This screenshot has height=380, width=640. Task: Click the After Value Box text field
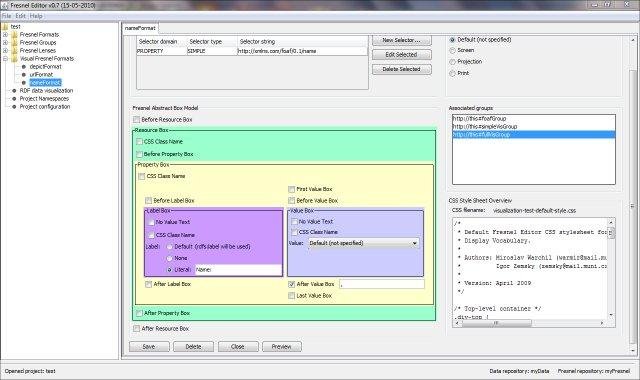tap(381, 284)
